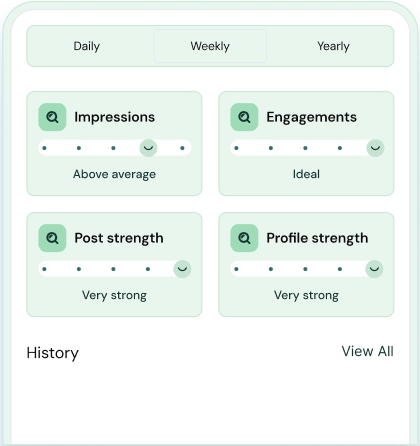Set Engagements slider to the first dot
This screenshot has height=446, width=420.
(236, 148)
